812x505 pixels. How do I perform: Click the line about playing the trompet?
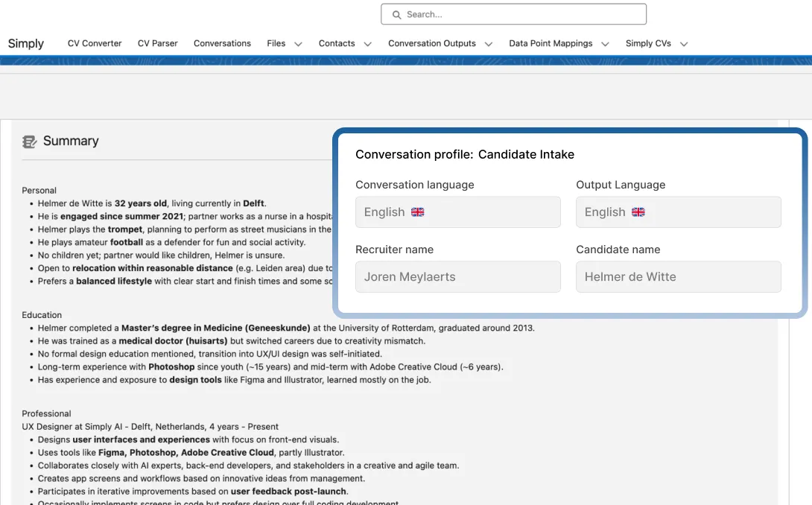point(184,229)
